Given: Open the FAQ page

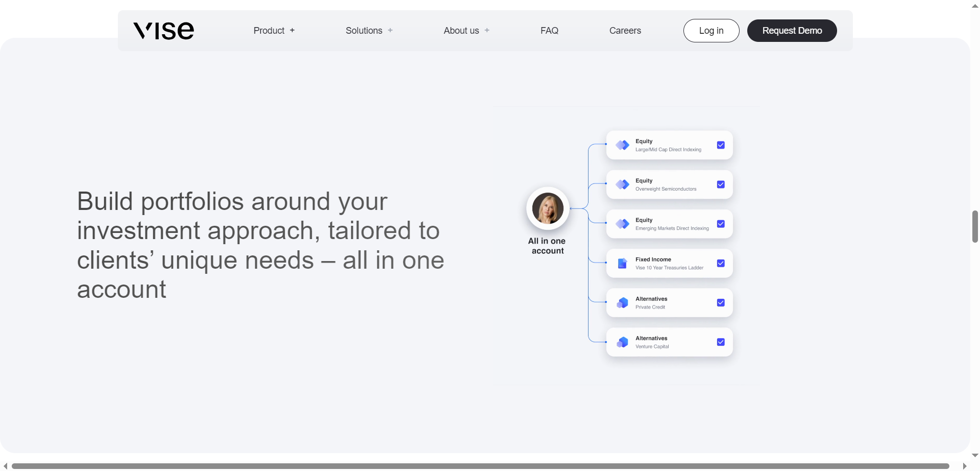Looking at the screenshot, I should pyautogui.click(x=549, y=30).
